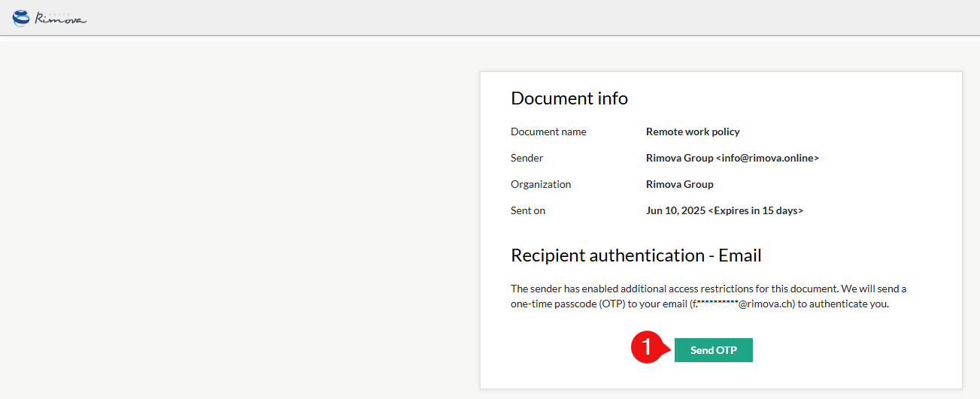Viewport: 980px width, 399px height.
Task: Click Rimova Group in the Sender row
Action: point(679,158)
